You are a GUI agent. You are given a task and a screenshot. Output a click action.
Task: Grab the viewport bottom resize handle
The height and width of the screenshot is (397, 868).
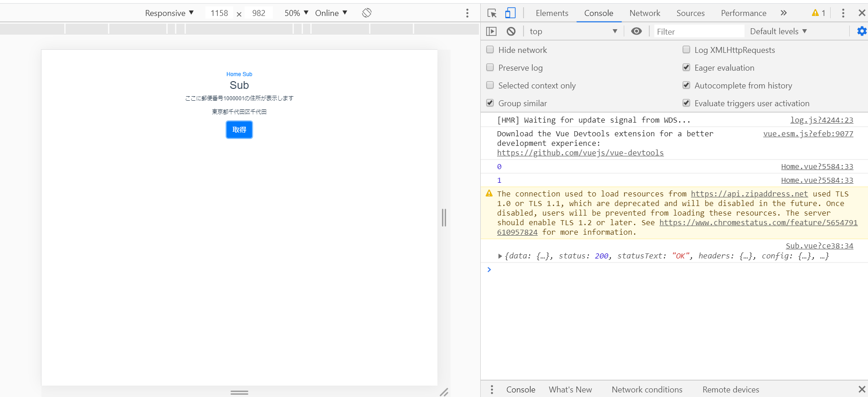239,392
